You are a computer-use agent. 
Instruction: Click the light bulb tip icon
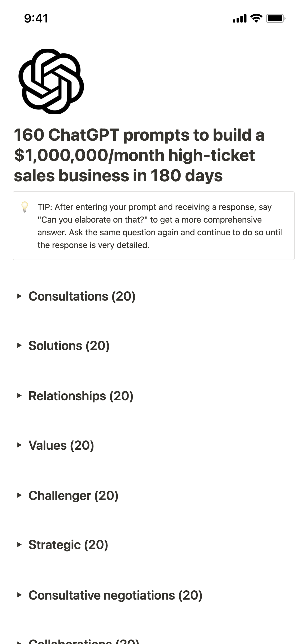pyautogui.click(x=25, y=207)
